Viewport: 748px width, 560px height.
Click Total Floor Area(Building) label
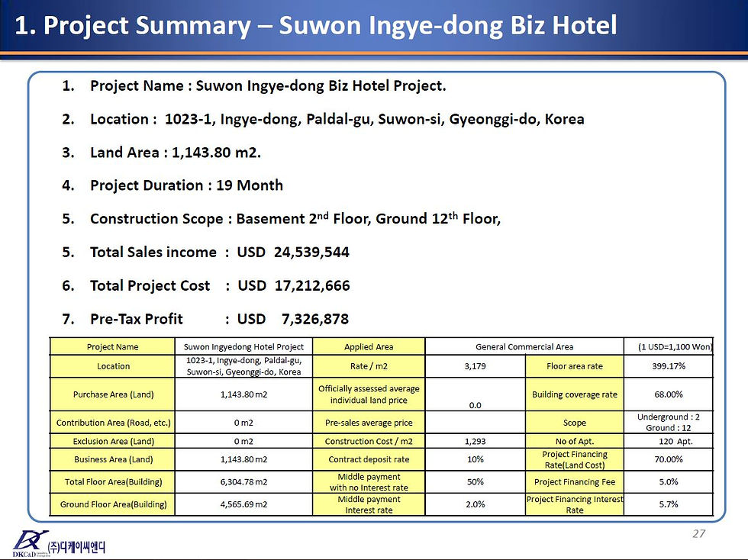113,481
